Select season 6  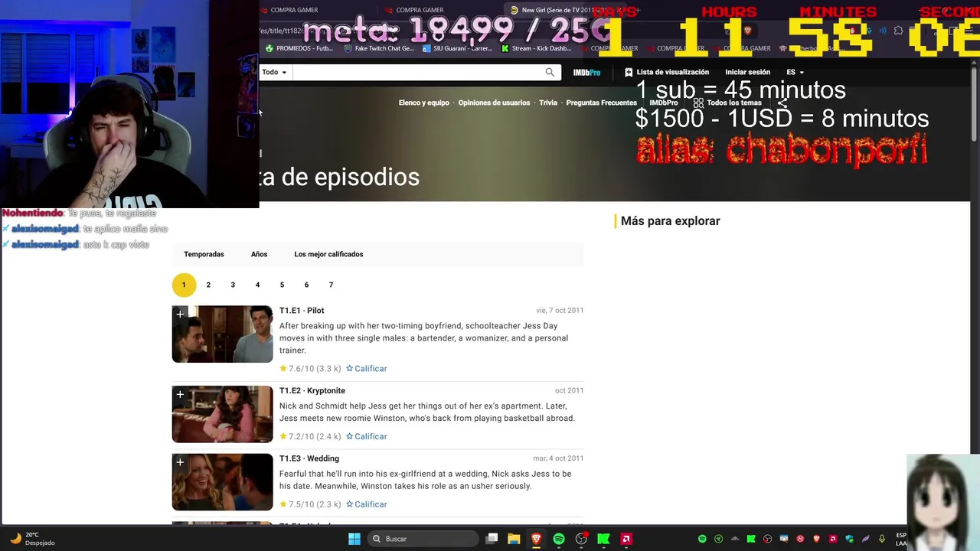click(306, 285)
